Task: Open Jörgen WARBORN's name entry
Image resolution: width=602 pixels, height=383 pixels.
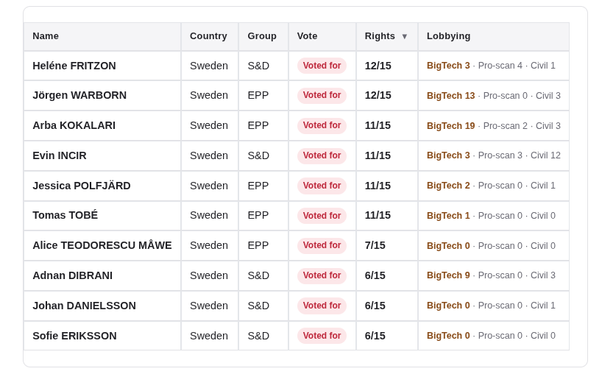Action: coord(79,95)
